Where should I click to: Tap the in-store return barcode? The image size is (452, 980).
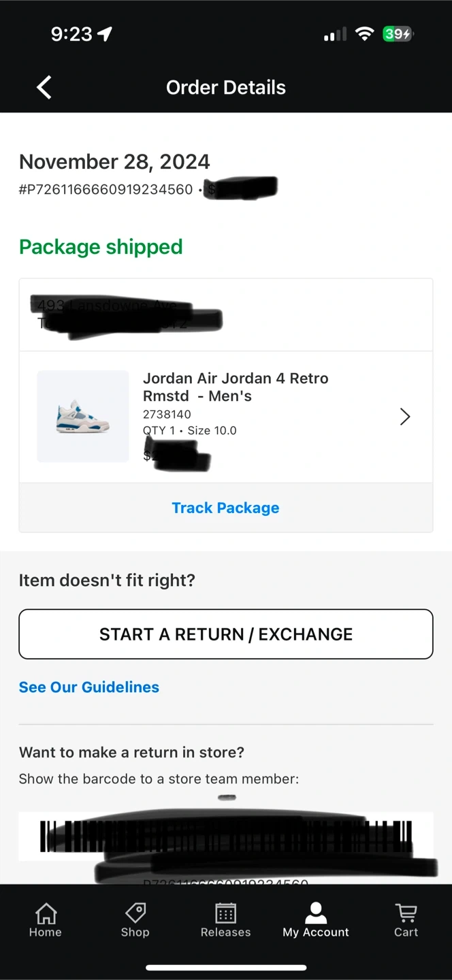pyautogui.click(x=225, y=836)
